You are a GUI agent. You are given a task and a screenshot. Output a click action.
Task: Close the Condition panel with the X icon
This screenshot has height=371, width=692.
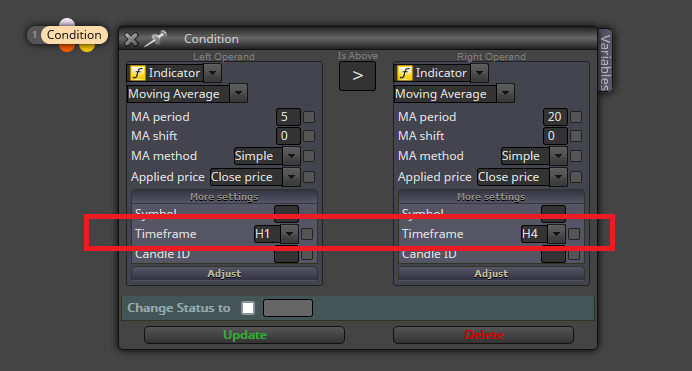click(x=131, y=39)
